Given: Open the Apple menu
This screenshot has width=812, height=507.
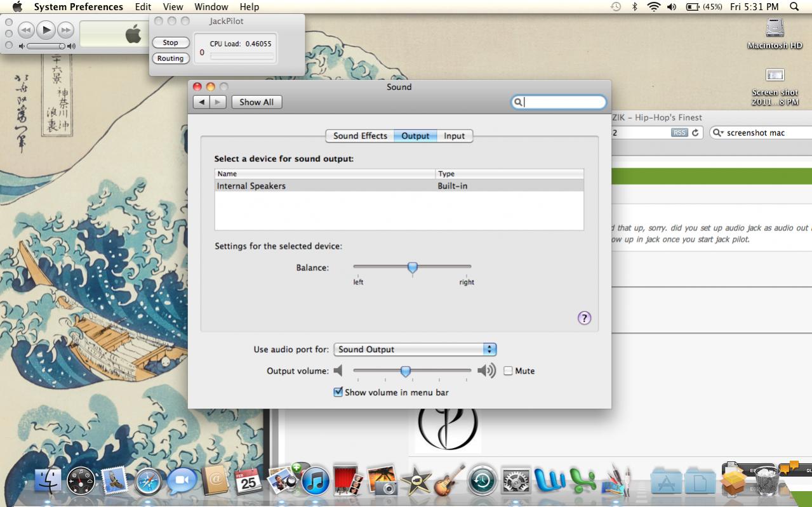Looking at the screenshot, I should 17,7.
